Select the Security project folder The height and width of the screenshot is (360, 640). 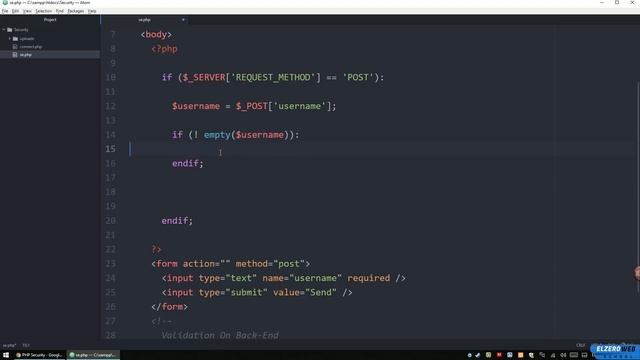click(21, 30)
